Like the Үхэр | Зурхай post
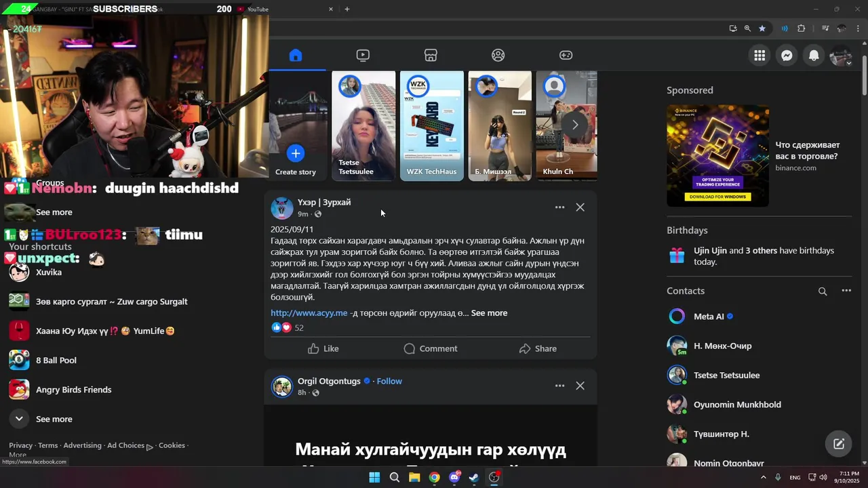Screen dimensions: 868x488 click(x=323, y=348)
